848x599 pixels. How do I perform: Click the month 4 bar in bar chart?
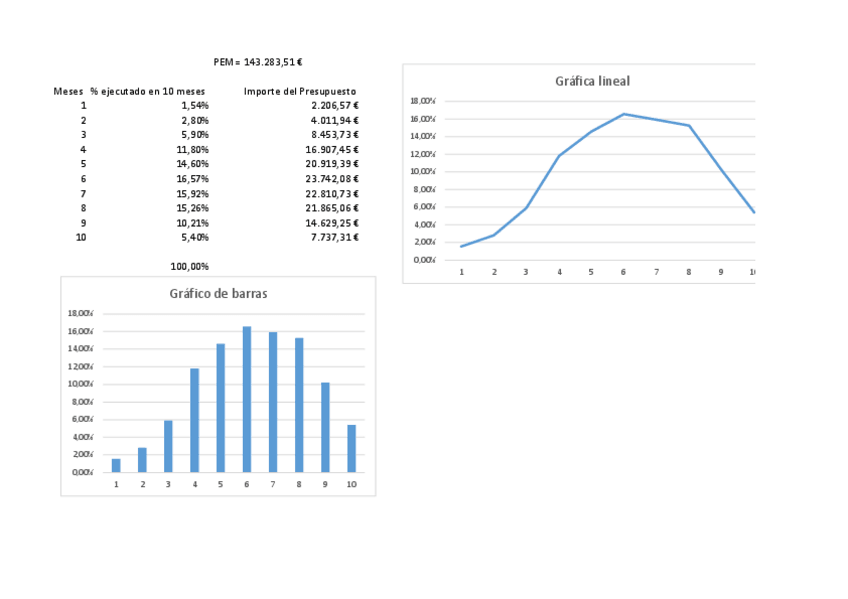[194, 420]
